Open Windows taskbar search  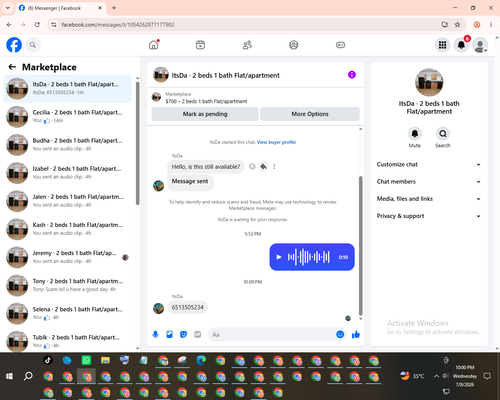[28, 376]
